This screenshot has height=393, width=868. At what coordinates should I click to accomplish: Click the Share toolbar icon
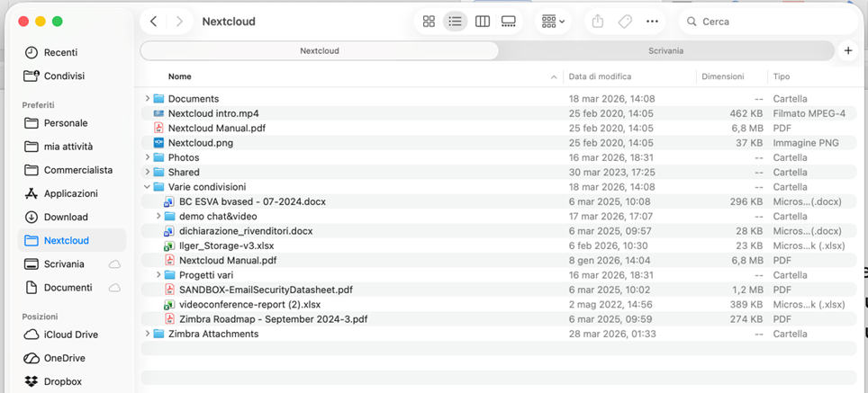click(598, 22)
